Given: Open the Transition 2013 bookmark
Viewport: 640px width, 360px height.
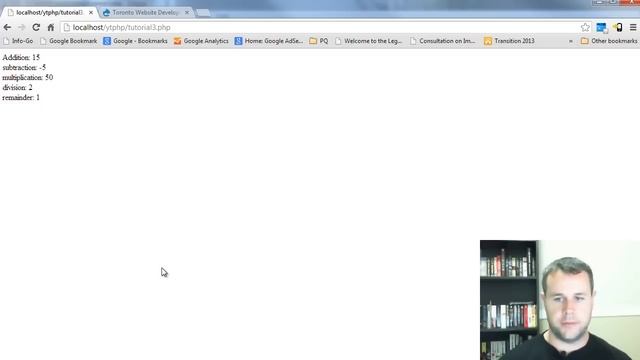Looking at the screenshot, I should pos(509,41).
